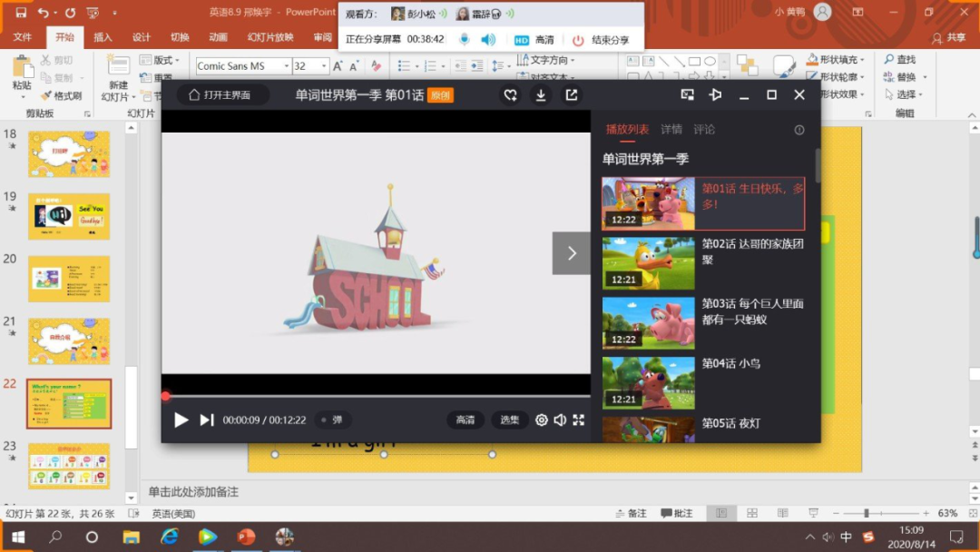Open PowerPoint 设计 ribbon tab
The height and width of the screenshot is (552, 980).
(142, 37)
